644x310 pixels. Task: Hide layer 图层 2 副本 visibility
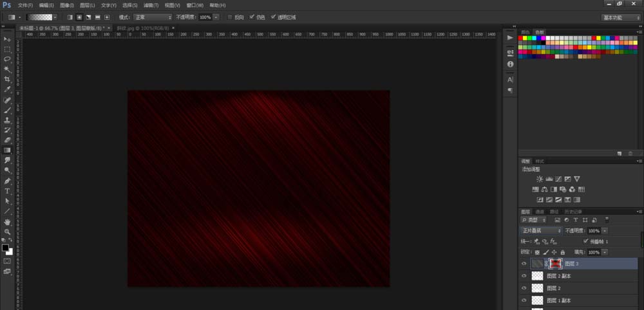pos(524,276)
